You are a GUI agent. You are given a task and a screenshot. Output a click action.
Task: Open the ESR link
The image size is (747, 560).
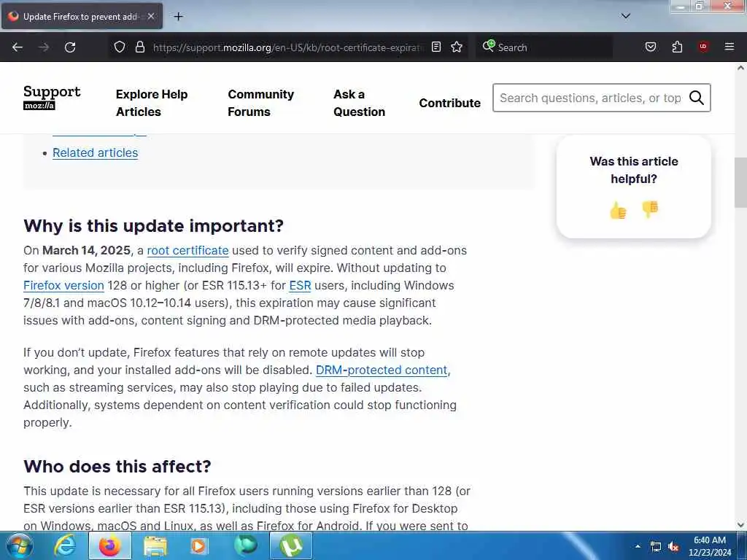[x=300, y=285]
